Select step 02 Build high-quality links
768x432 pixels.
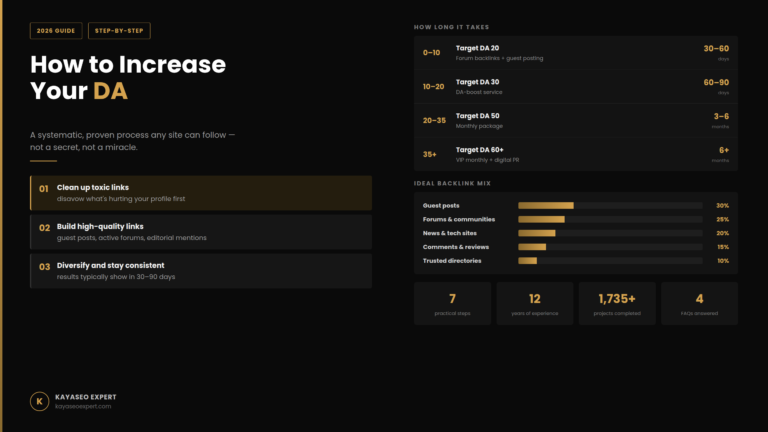click(201, 232)
